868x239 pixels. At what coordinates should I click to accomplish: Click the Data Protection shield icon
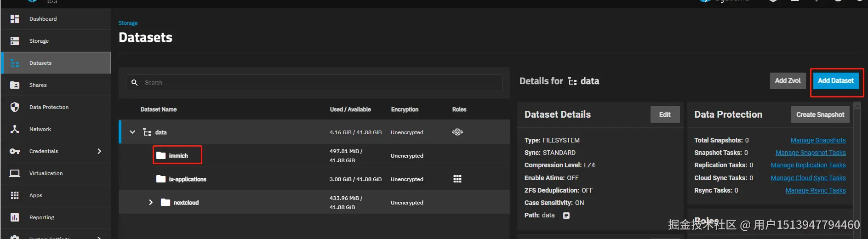point(15,107)
